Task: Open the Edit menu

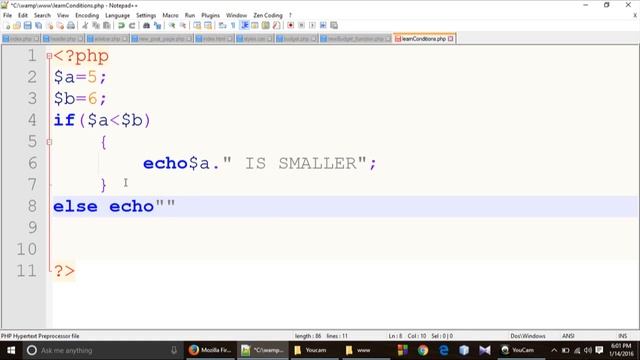Action: [22, 16]
